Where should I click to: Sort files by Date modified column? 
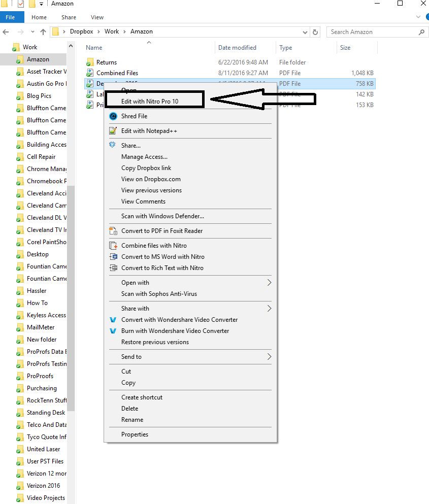237,48
